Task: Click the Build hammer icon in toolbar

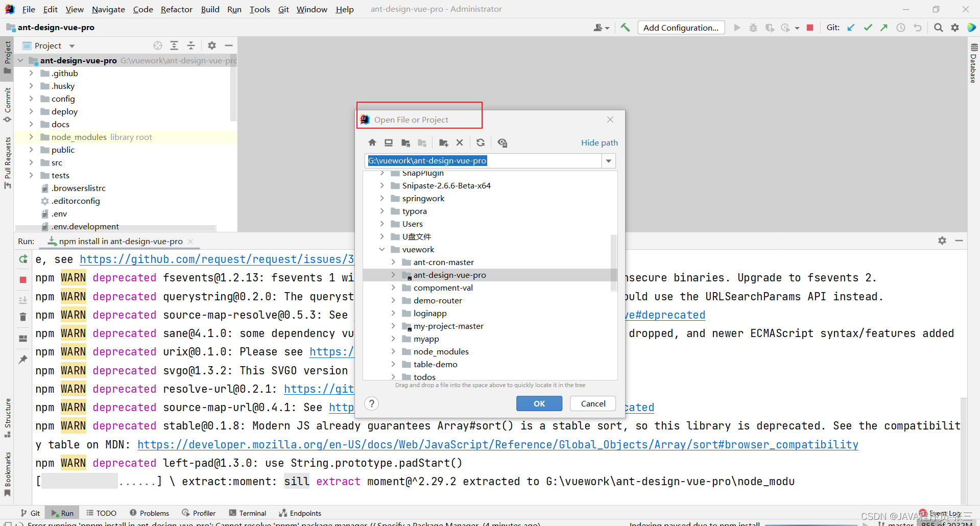Action: (625, 28)
